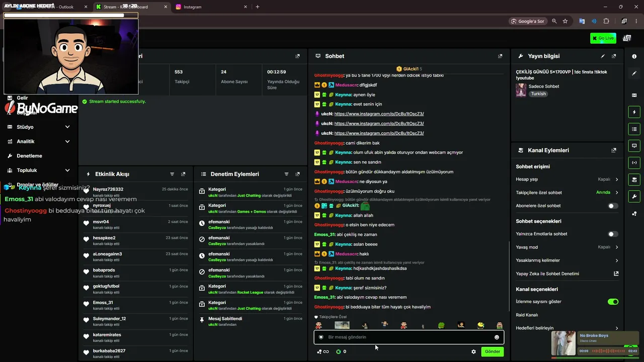
Task: Click the Mesaj Sabitlendi moderation entry
Action: (251, 321)
